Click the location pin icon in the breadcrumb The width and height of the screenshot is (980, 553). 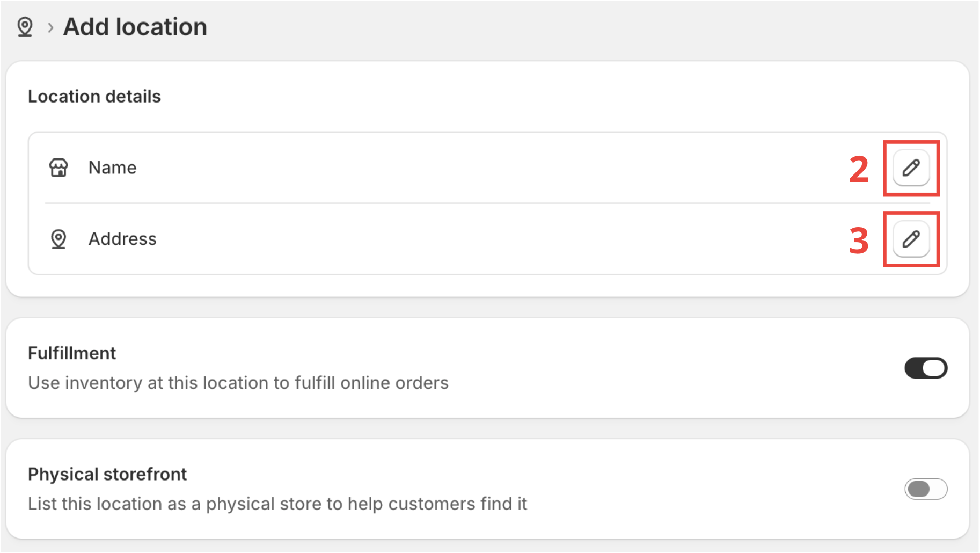coord(25,26)
